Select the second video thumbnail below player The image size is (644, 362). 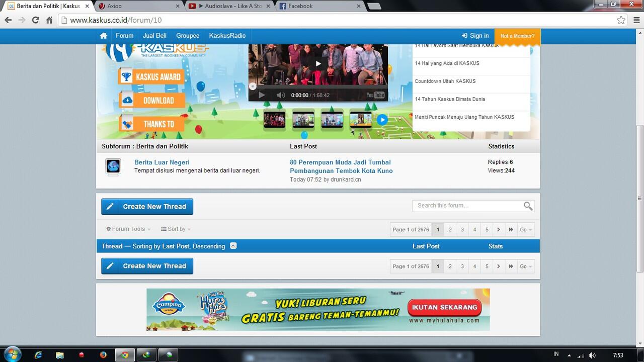coord(303,120)
